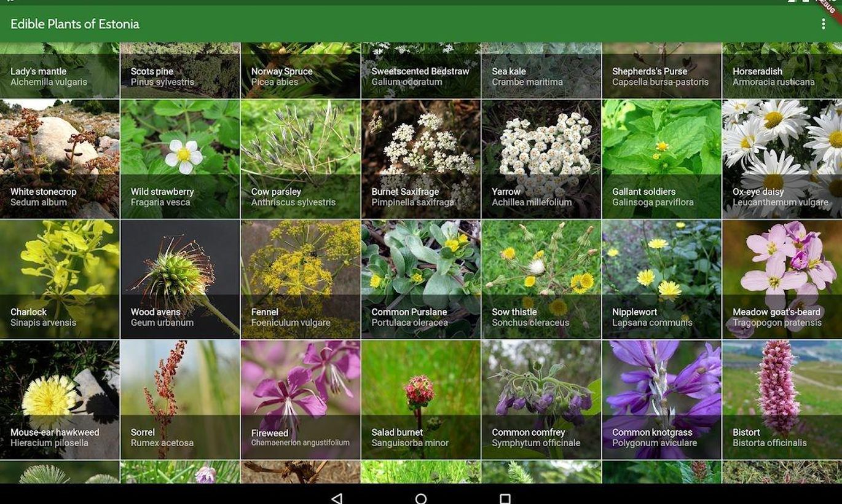
Task: Select the Cow parsley photo tile
Action: click(x=301, y=159)
